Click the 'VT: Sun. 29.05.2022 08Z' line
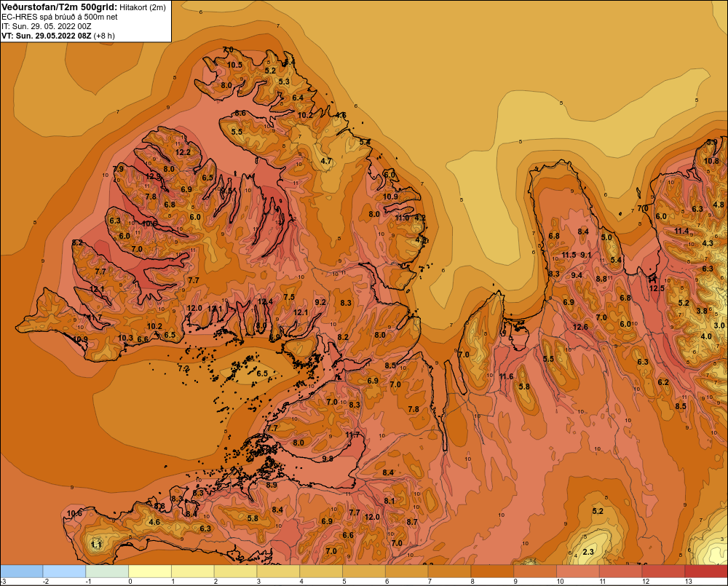The height and width of the screenshot is (586, 728). coord(47,36)
